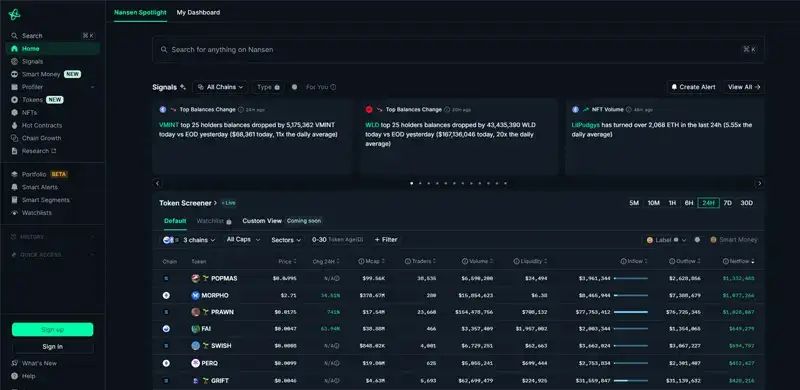Select the 30D timeframe

click(x=746, y=203)
